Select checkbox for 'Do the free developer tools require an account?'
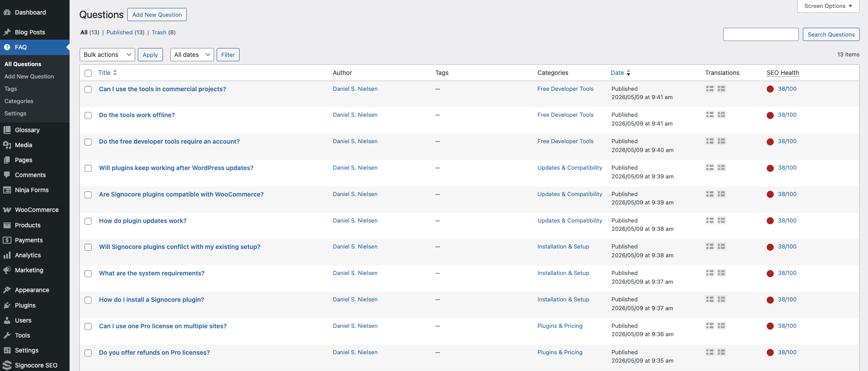Image resolution: width=868 pixels, height=371 pixels. (88, 142)
